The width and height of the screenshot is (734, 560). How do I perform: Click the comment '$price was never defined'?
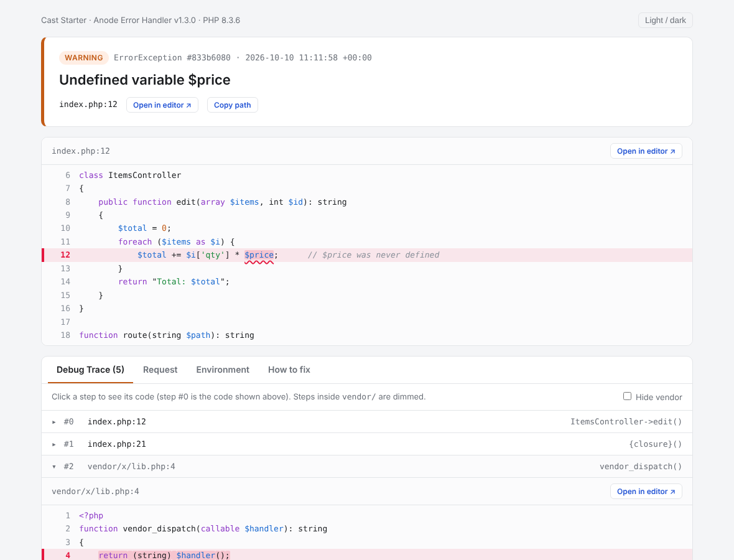click(x=374, y=254)
